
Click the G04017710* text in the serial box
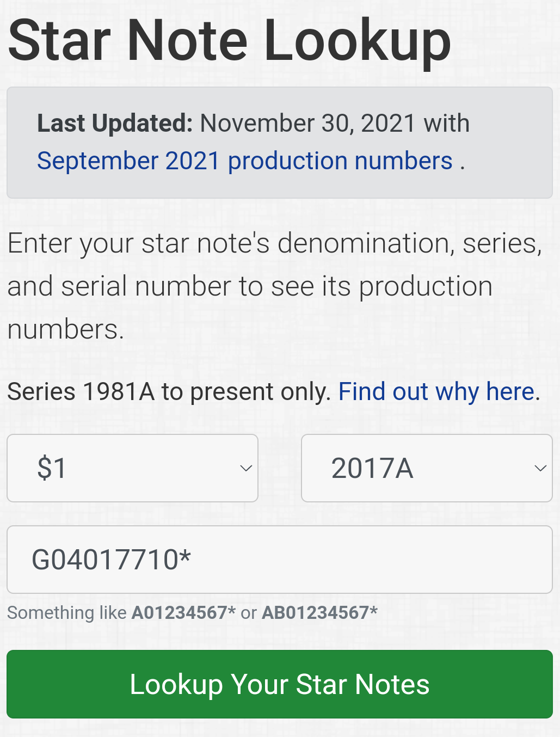[x=112, y=560]
